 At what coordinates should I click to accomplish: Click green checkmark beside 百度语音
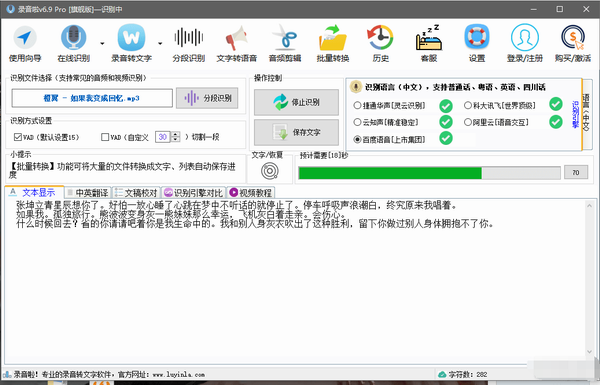pyautogui.click(x=446, y=138)
